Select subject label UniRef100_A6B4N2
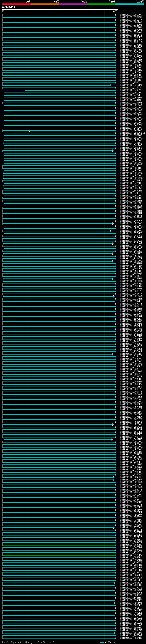 pos(131,638)
